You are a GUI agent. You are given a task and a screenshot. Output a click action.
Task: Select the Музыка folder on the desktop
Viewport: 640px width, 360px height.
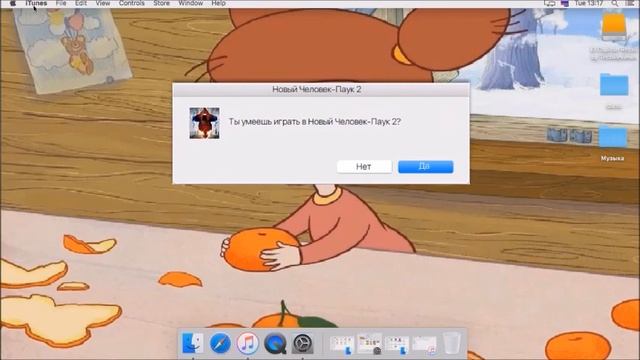(613, 138)
